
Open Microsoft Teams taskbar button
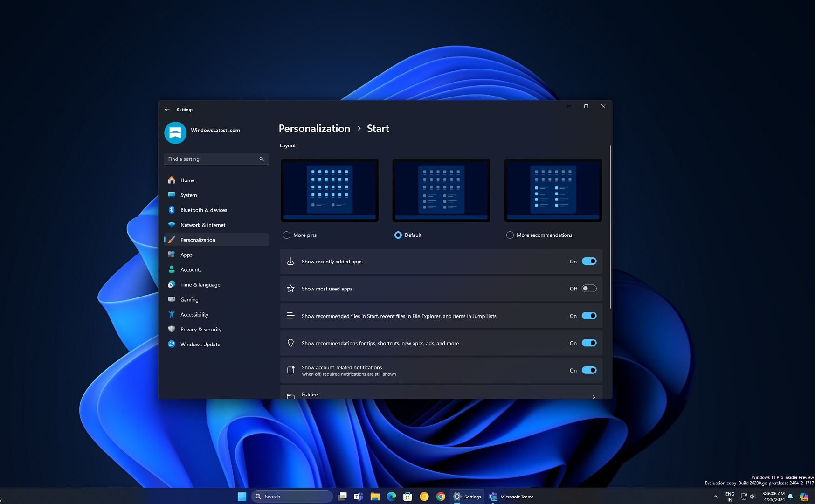(511, 497)
